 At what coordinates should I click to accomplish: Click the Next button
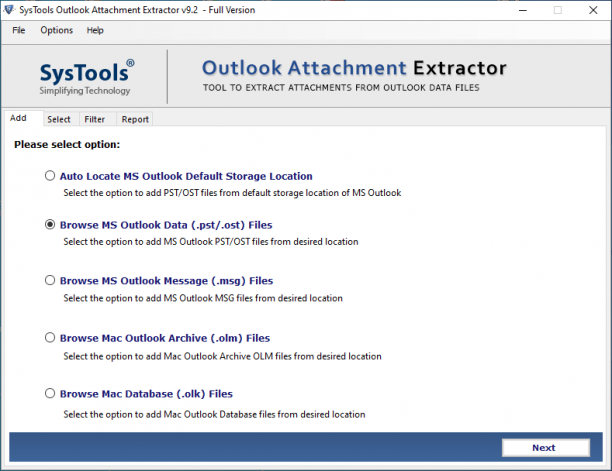[x=545, y=448]
